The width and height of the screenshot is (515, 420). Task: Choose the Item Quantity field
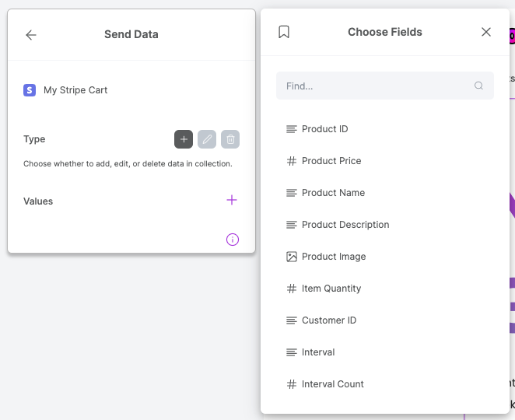pos(331,289)
